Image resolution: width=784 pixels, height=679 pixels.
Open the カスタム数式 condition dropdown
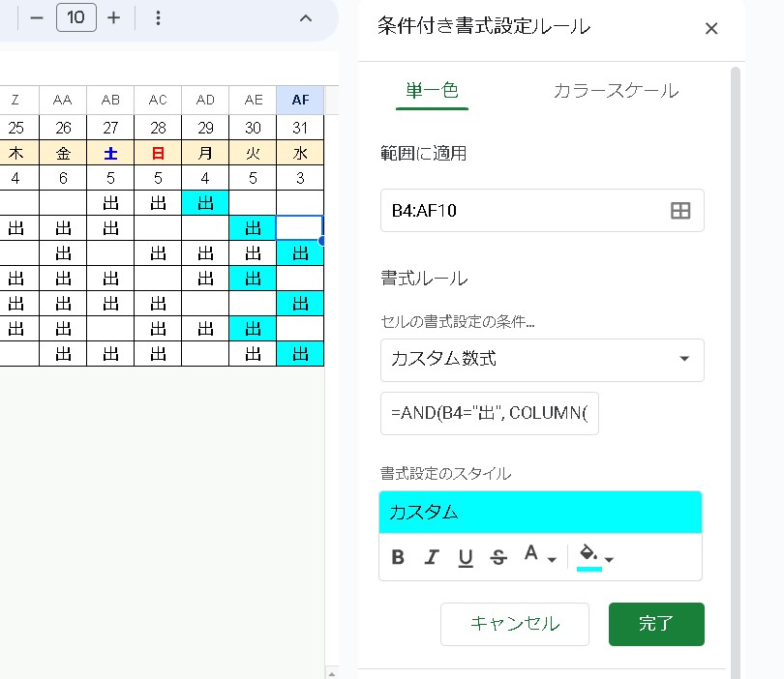pyautogui.click(x=540, y=360)
